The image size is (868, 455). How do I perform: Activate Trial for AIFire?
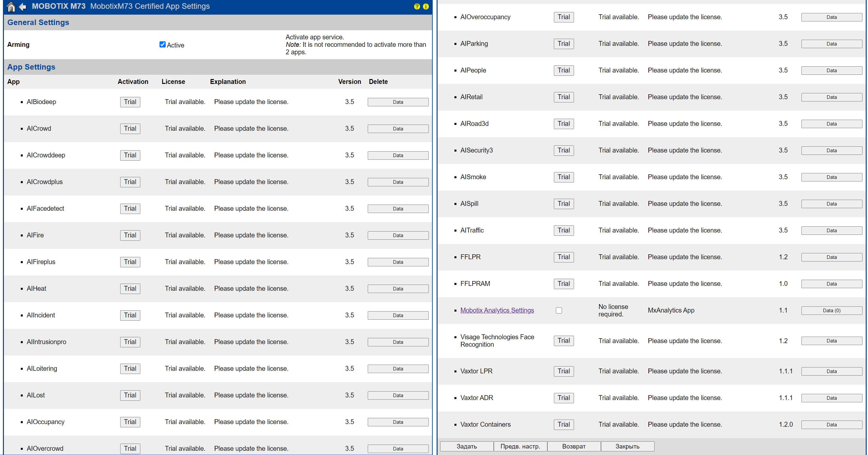tap(130, 235)
